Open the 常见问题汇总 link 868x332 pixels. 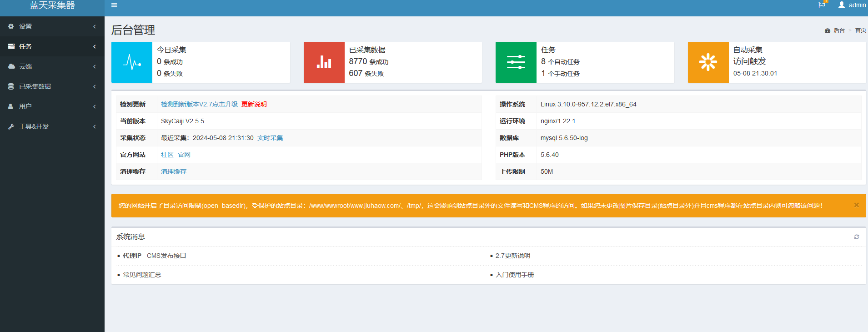click(x=142, y=275)
